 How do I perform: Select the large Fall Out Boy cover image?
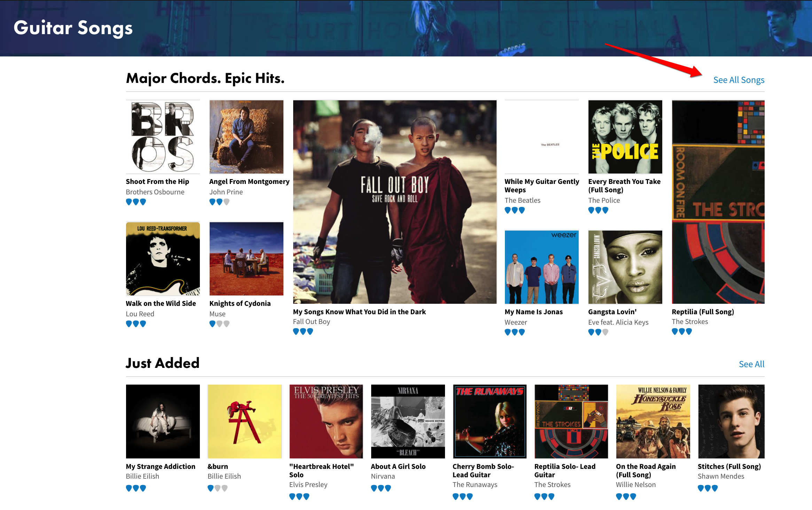pyautogui.click(x=395, y=202)
